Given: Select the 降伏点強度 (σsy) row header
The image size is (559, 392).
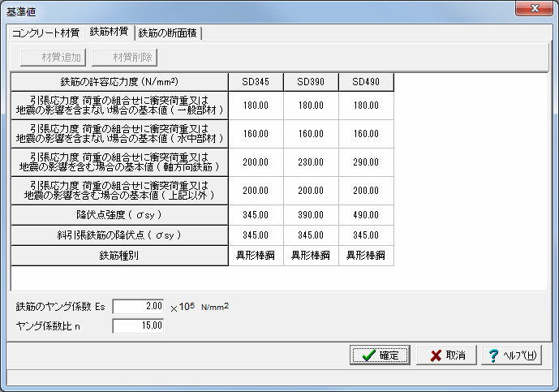Looking at the screenshot, I should pyautogui.click(x=119, y=215).
